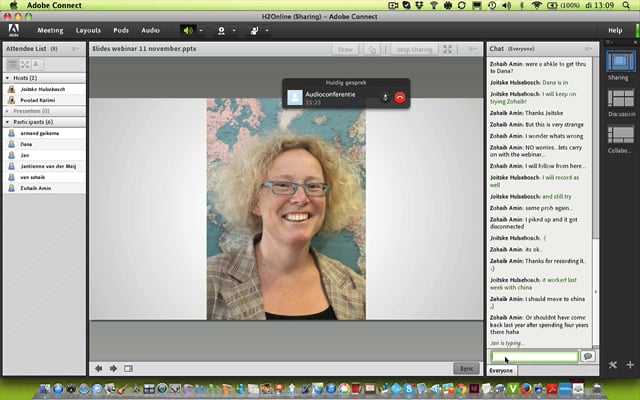Go to the next slide arrow
Image resolution: width=640 pixels, height=400 pixels.
pyautogui.click(x=113, y=369)
